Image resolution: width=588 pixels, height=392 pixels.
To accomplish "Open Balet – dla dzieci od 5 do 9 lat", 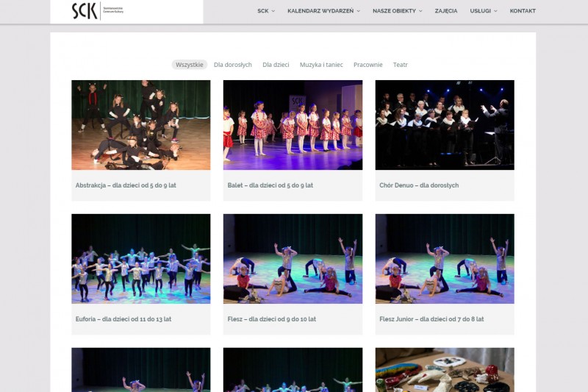I will 270,185.
